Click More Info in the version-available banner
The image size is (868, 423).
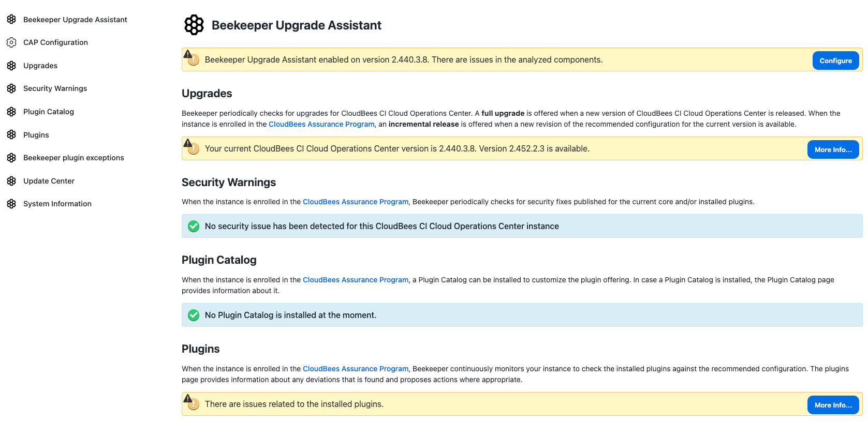(x=833, y=149)
